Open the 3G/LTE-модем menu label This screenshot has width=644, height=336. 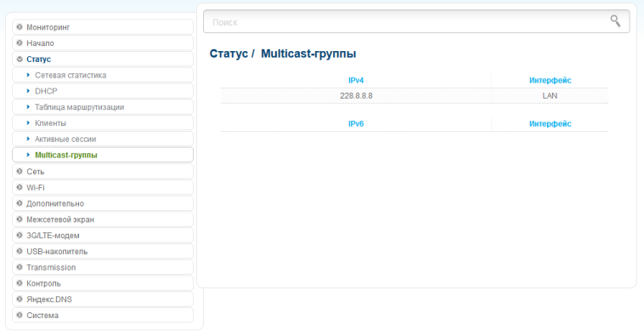[53, 236]
